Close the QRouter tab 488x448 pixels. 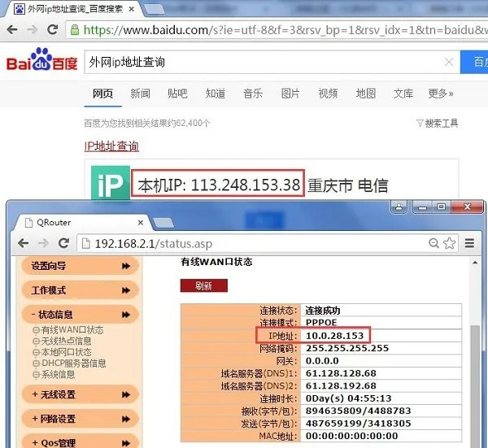point(141,223)
